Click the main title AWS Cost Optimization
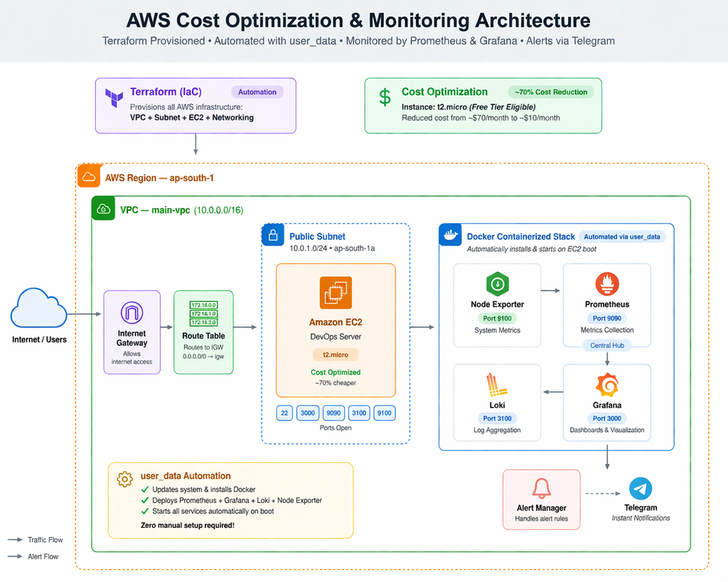This screenshot has width=728, height=582. [358, 20]
